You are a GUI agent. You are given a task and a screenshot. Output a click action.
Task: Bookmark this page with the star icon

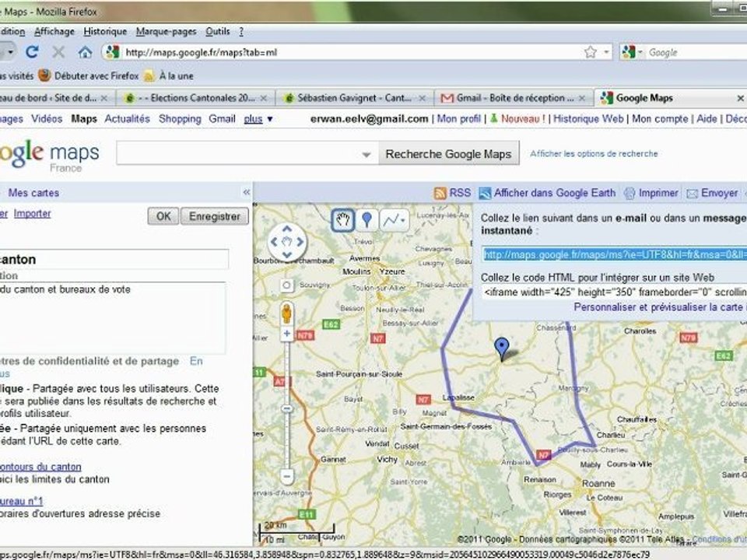[591, 52]
